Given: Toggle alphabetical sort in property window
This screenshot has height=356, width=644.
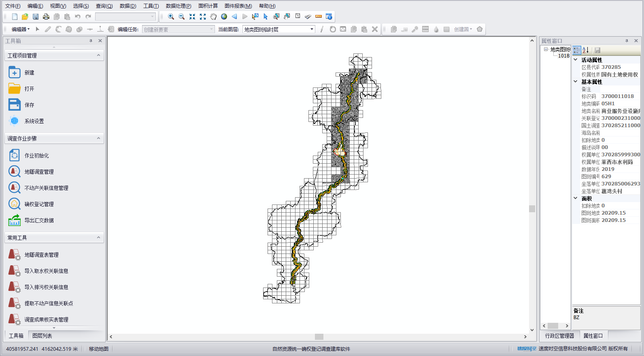Looking at the screenshot, I should pos(585,50).
